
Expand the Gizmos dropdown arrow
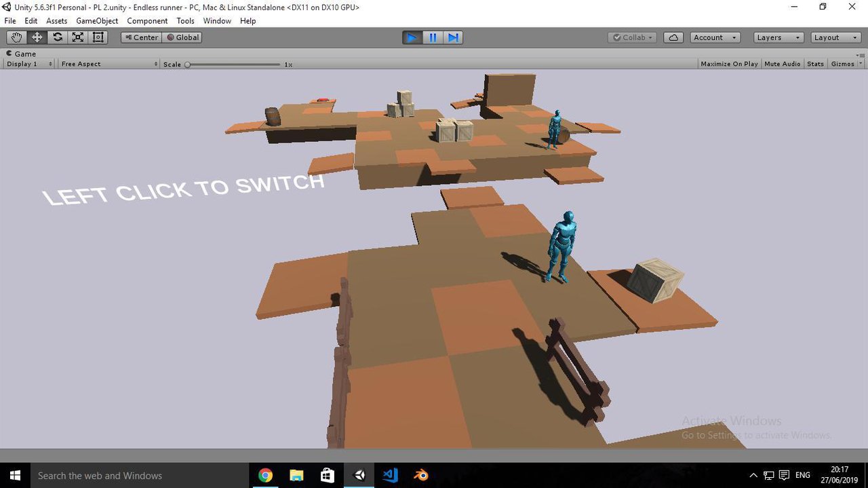pyautogui.click(x=861, y=64)
